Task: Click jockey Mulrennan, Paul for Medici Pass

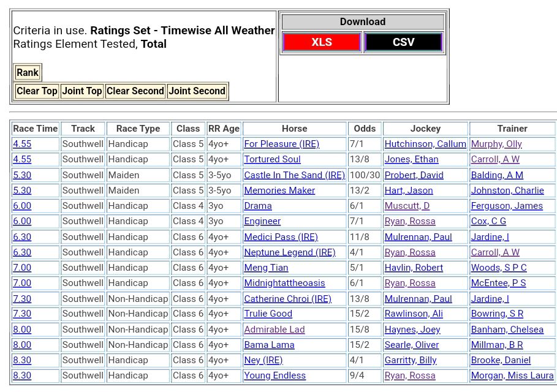Action: pyautogui.click(x=418, y=237)
